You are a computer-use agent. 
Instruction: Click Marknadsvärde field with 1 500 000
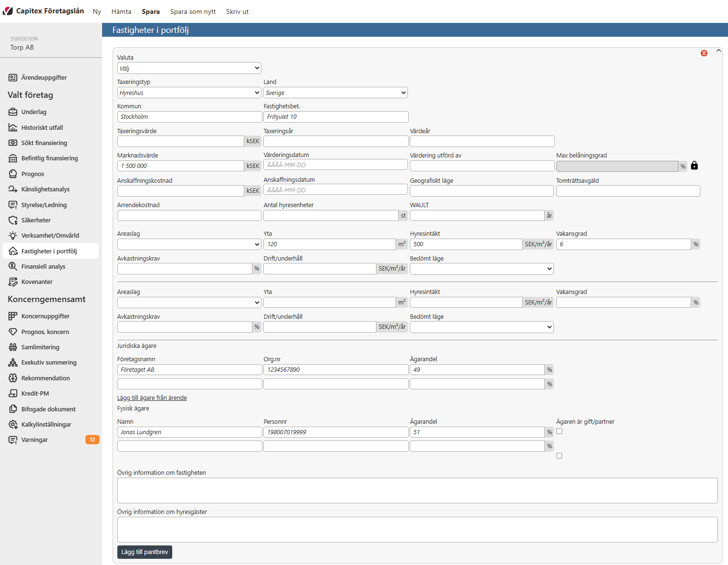pyautogui.click(x=181, y=166)
